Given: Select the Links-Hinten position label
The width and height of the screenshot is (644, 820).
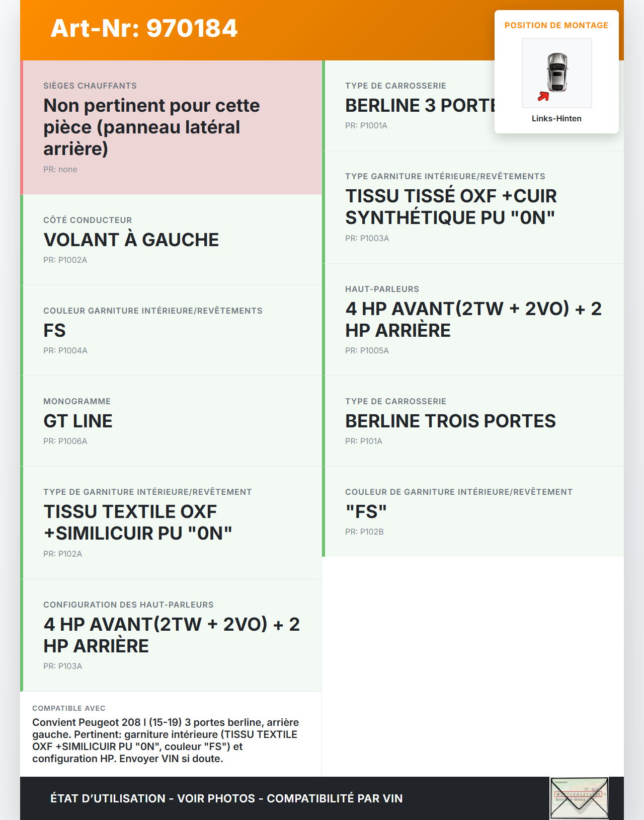Looking at the screenshot, I should pyautogui.click(x=556, y=119).
